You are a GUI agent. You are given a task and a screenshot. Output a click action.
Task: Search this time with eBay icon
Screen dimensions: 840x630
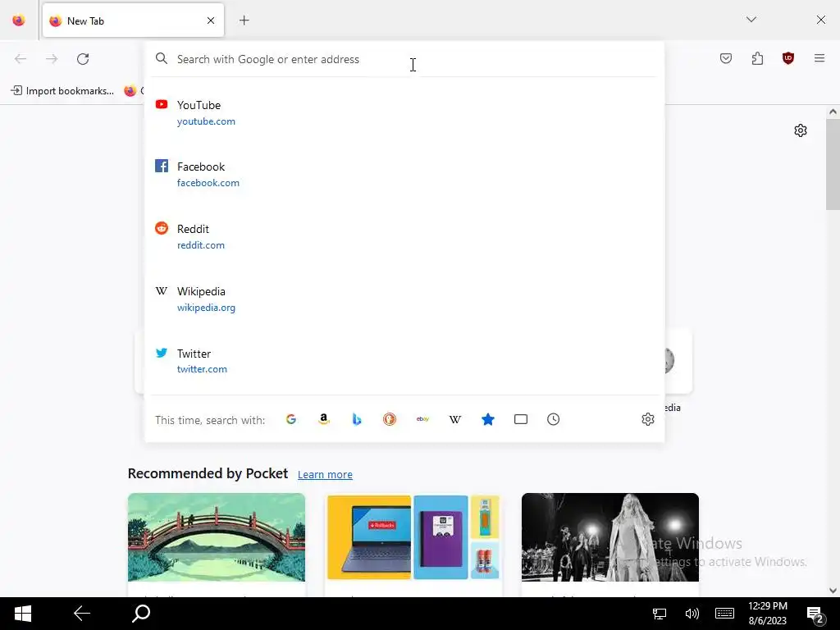[422, 419]
